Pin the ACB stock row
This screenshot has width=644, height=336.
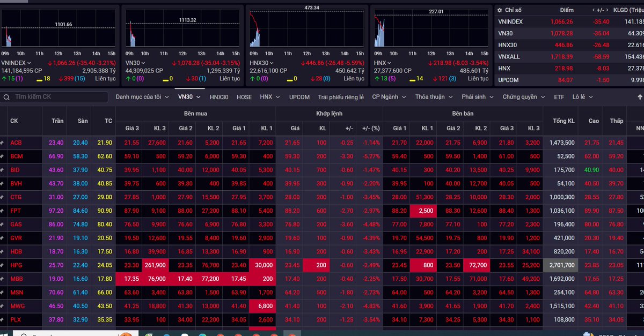(x=2, y=143)
